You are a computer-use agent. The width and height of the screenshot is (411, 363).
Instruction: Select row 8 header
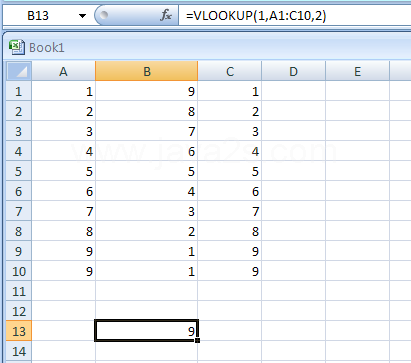[x=19, y=231]
